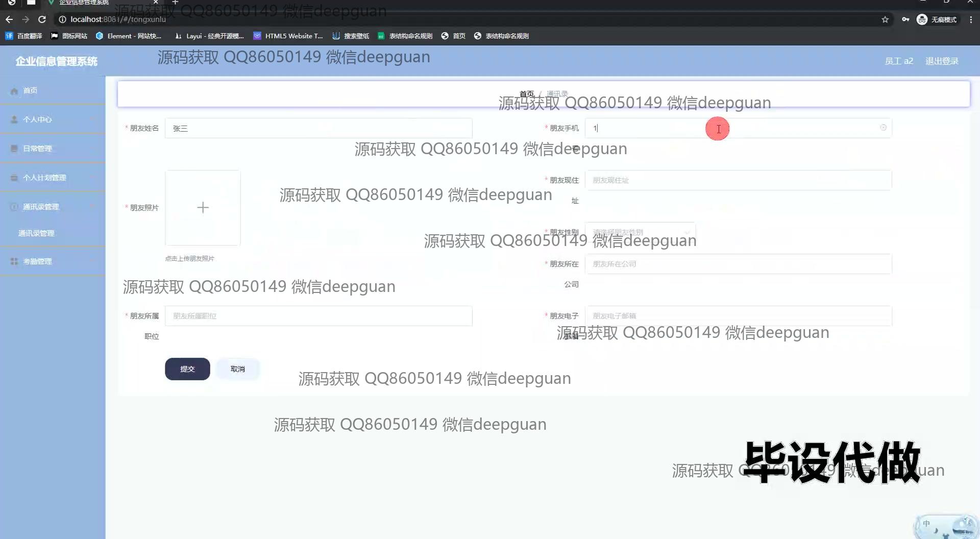980x539 pixels.
Task: Focus the 朋友所在公司 input field
Action: pos(738,264)
